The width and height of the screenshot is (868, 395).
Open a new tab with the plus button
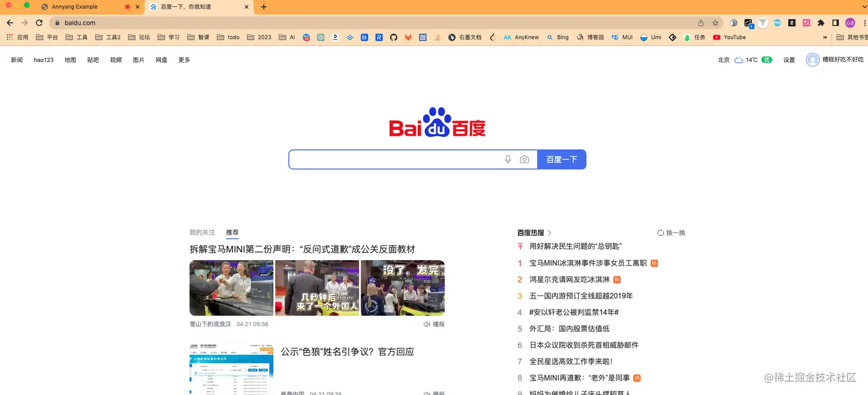point(263,7)
